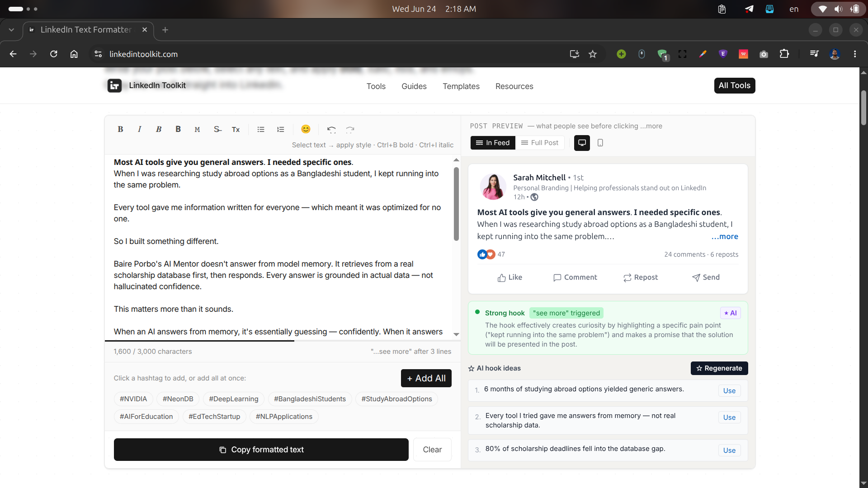
Task: Add the #DeepLearning hashtag
Action: click(234, 399)
